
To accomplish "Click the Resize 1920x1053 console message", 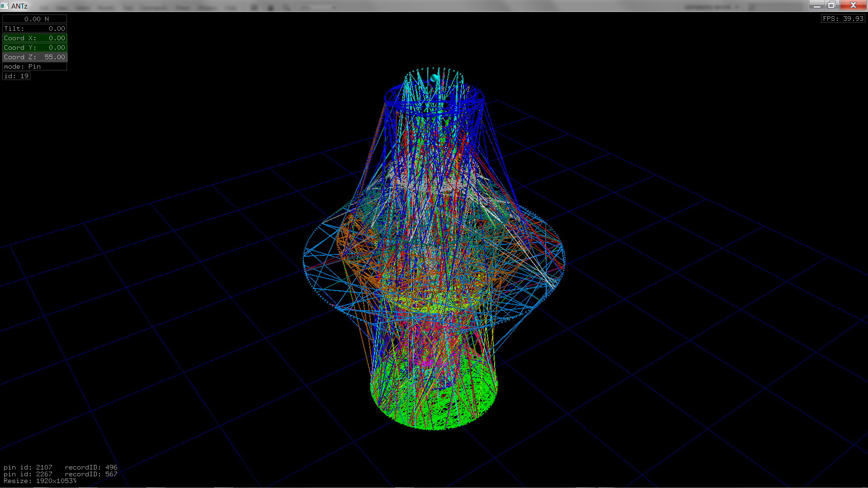I will 40,481.
